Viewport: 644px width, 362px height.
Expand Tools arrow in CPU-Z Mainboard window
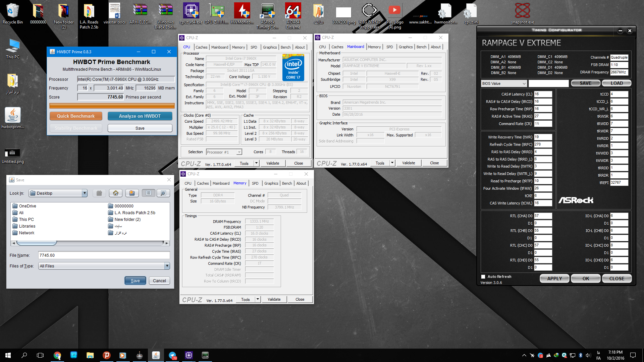coord(392,163)
